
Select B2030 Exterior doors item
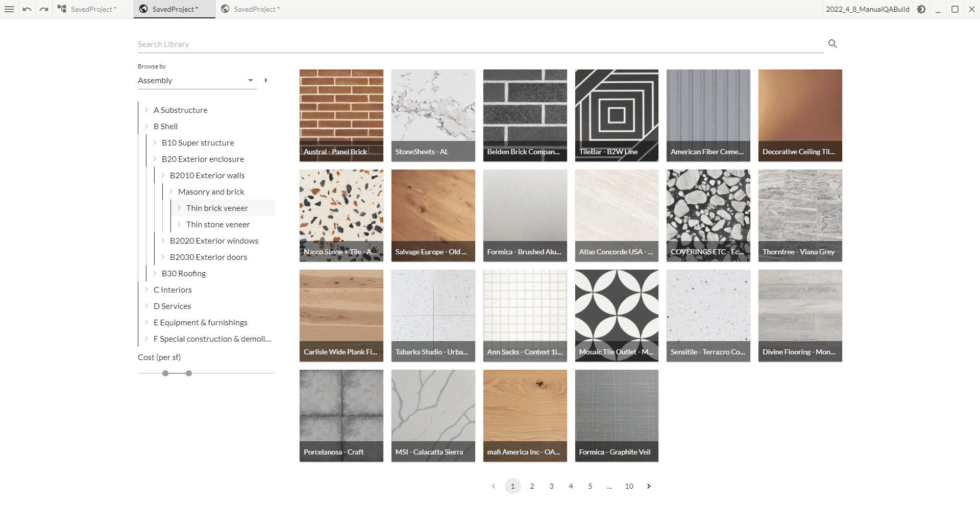click(x=208, y=257)
